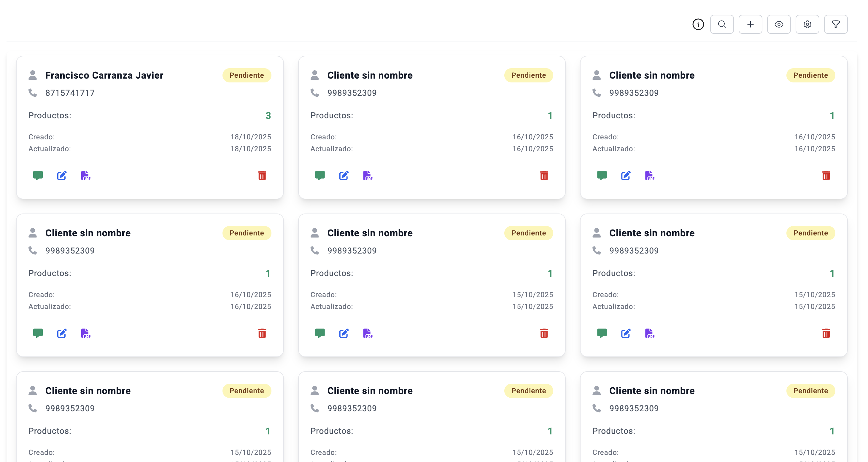Open chat for Francisco Carranza Javier card
868x462 pixels.
pyautogui.click(x=38, y=176)
